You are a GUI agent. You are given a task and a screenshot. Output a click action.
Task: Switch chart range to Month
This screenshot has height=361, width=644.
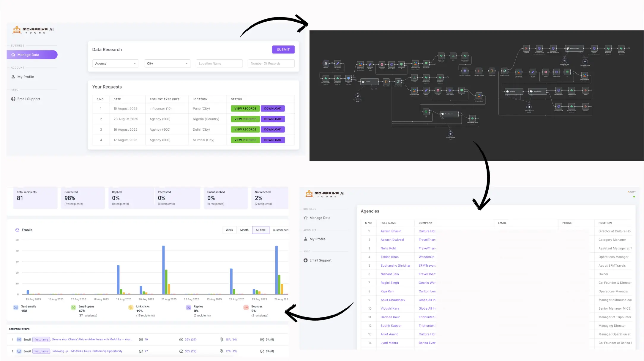click(x=244, y=230)
